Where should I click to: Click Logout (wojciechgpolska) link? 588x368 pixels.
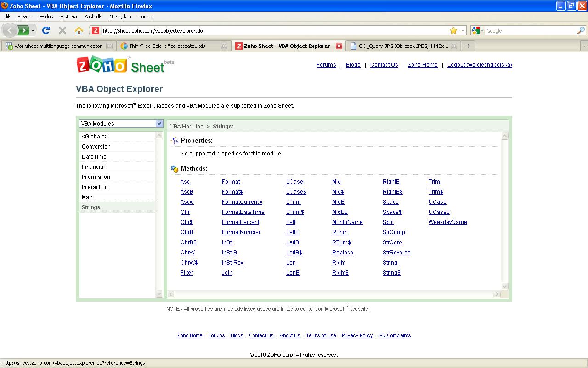point(480,65)
